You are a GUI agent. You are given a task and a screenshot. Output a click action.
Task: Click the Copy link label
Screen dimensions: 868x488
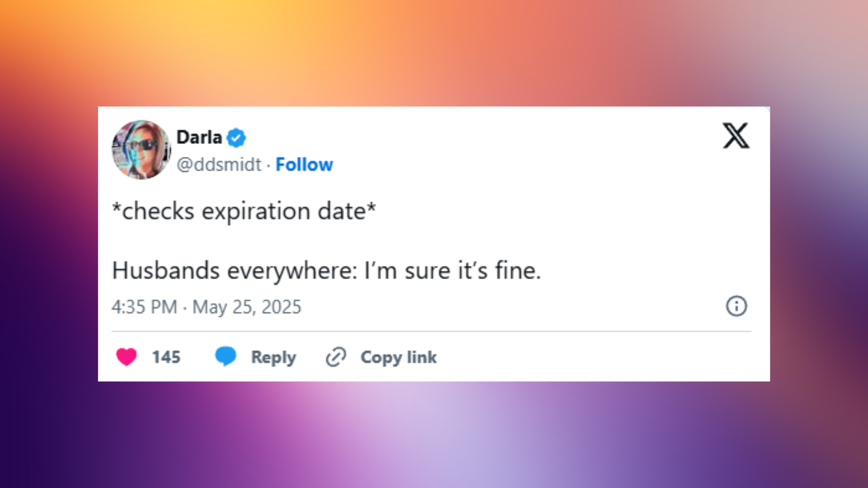pos(397,357)
